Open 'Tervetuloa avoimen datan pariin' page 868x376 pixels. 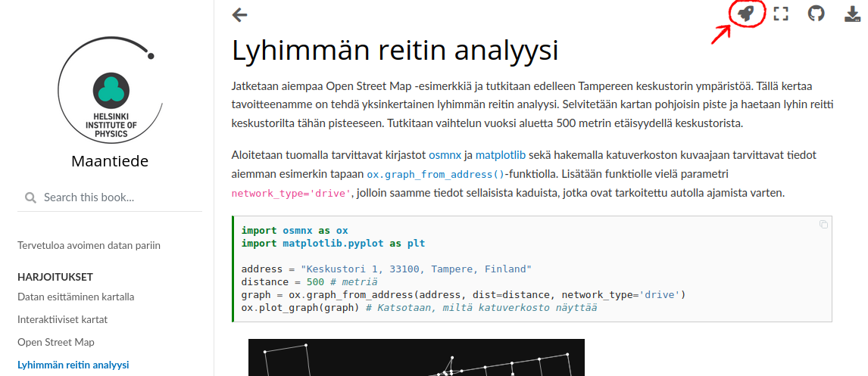coord(89,245)
